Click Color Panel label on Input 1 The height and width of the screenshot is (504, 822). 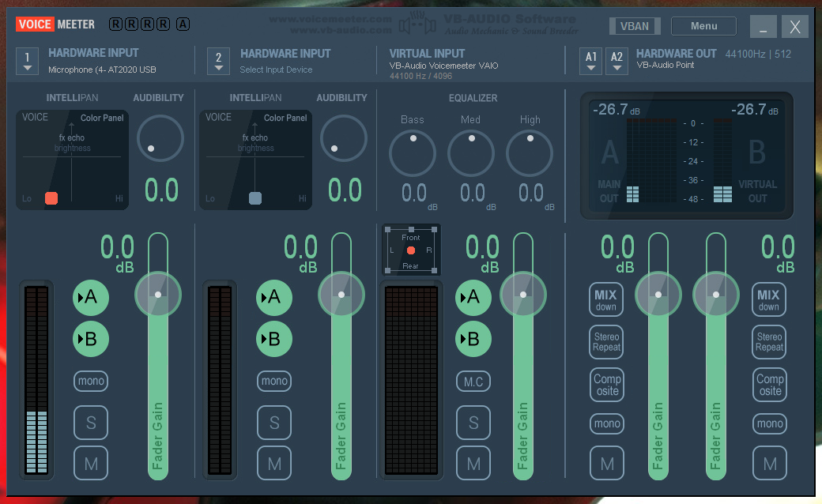click(102, 118)
